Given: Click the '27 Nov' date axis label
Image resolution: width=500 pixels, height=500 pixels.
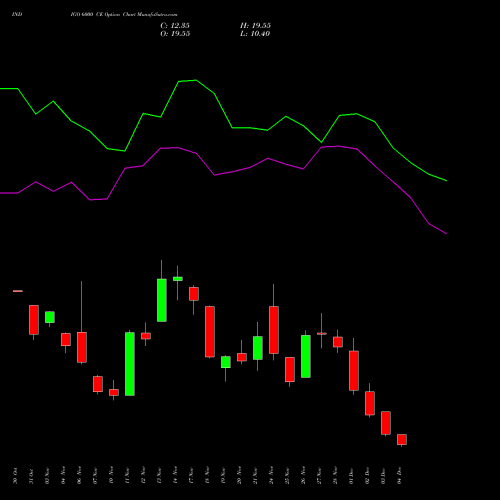Looking at the screenshot, I should [x=319, y=476].
